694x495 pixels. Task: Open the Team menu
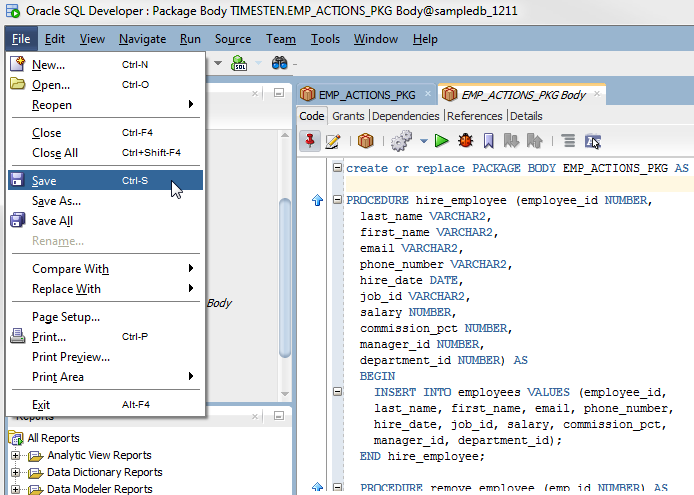281,39
